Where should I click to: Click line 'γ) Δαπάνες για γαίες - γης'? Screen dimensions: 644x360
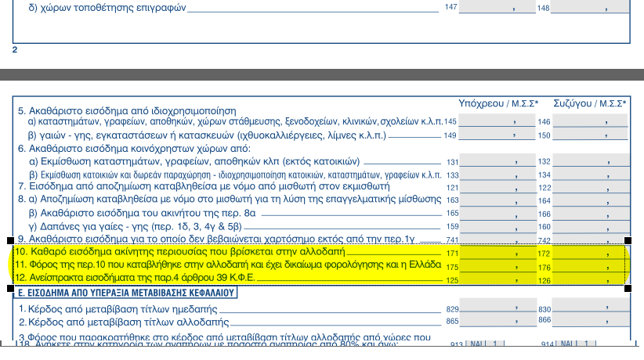coord(135,227)
